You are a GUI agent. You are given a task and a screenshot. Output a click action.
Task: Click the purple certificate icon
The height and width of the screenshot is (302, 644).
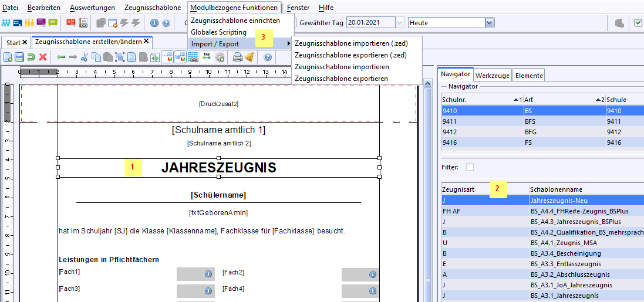(41, 23)
